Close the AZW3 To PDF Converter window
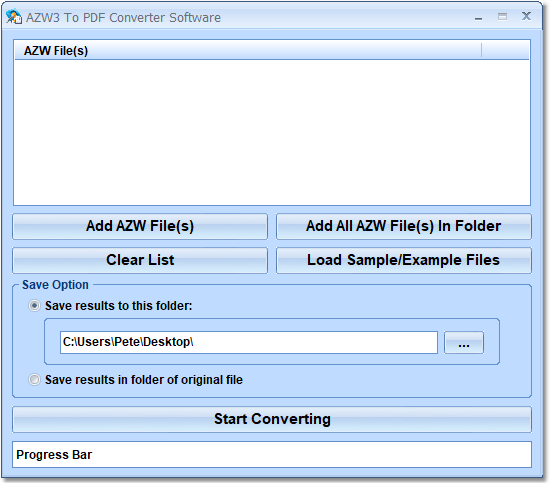Screen dimensions: 550x485 (x=526, y=16)
